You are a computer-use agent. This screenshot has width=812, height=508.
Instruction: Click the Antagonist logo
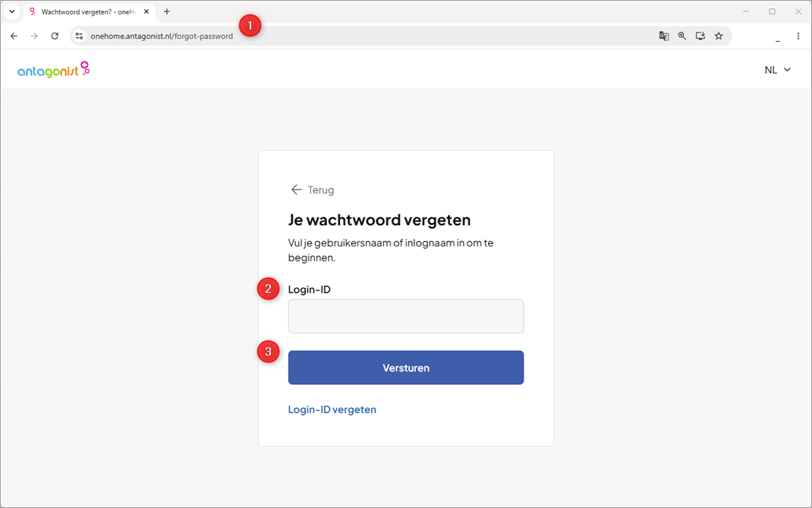coord(53,69)
